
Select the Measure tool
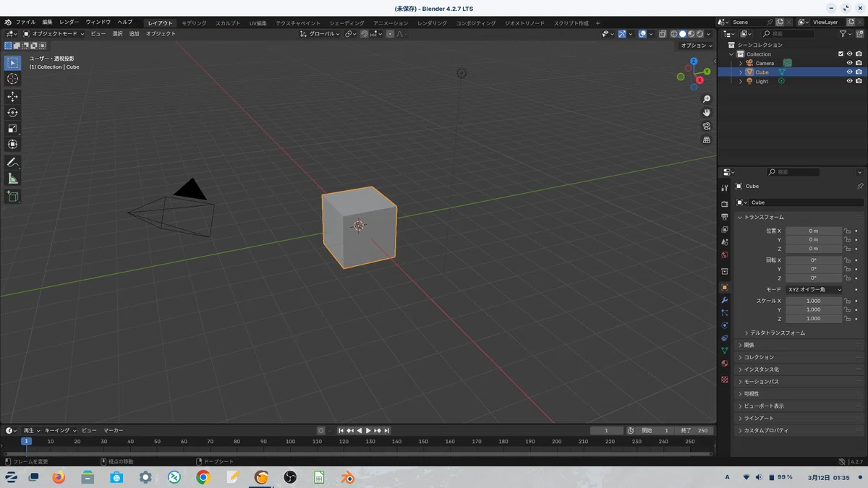tap(12, 178)
